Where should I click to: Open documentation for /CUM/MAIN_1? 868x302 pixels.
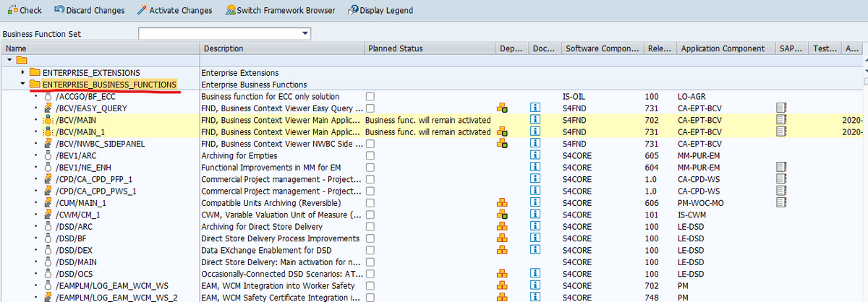[x=536, y=203]
